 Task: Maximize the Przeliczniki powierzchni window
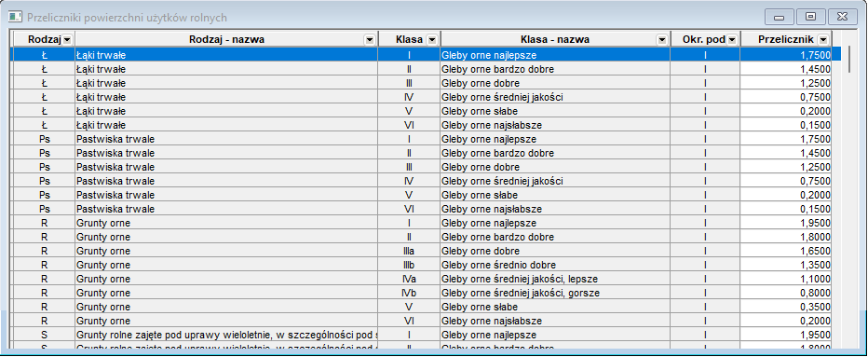click(x=811, y=17)
